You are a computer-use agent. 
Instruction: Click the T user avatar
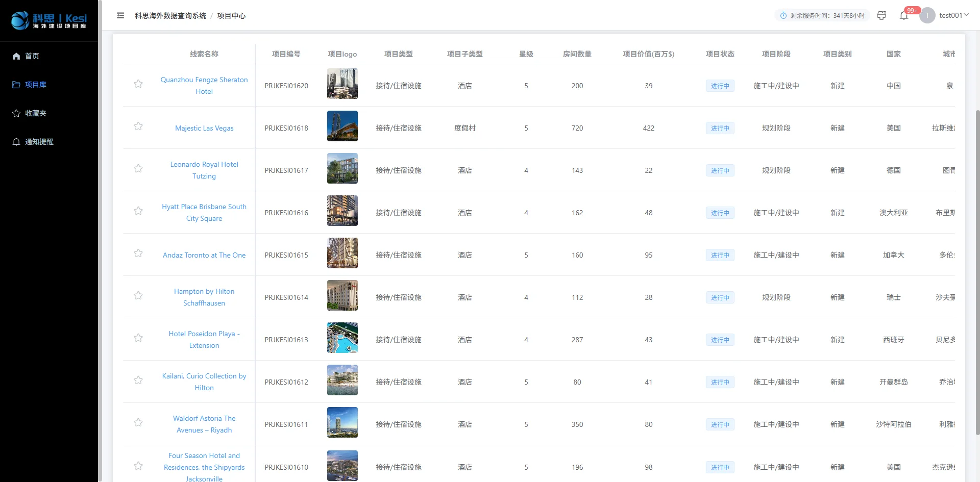(x=927, y=16)
